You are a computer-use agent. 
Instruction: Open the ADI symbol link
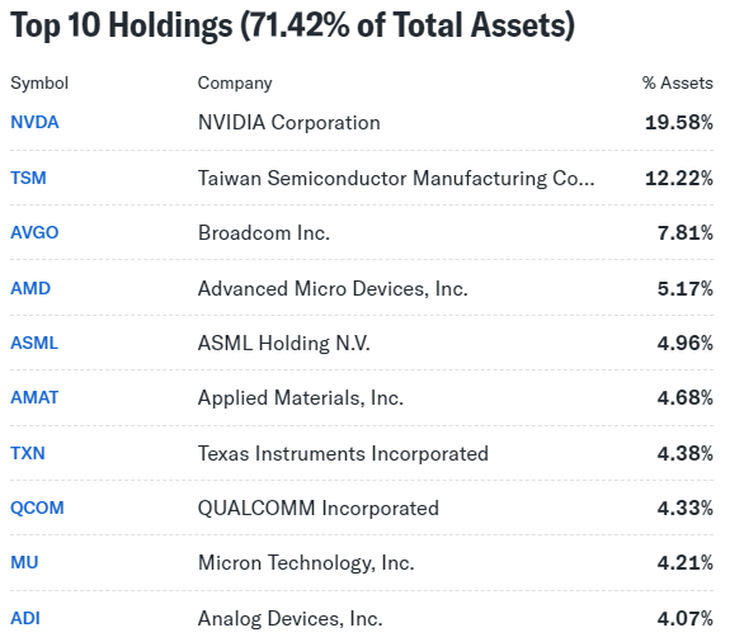click(25, 618)
